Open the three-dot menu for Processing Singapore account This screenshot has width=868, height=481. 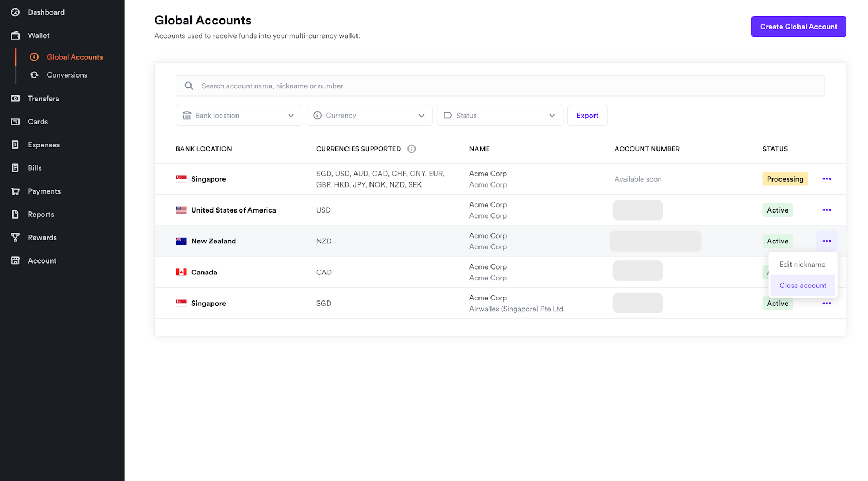[826, 179]
